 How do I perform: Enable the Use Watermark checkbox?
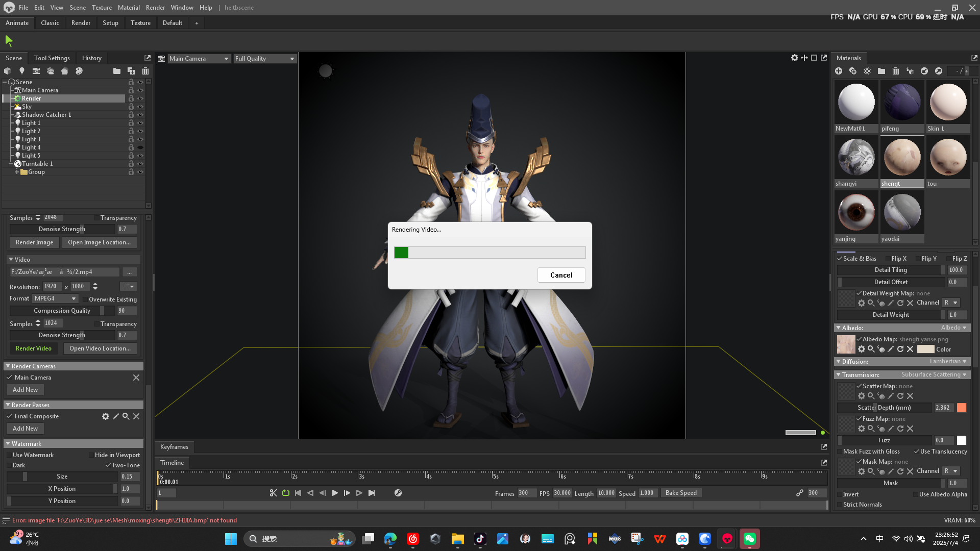(9, 455)
